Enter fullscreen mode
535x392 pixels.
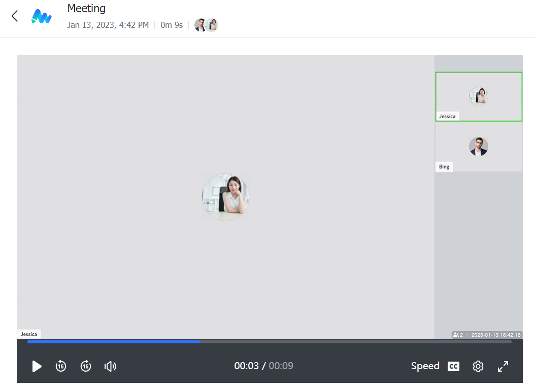point(503,366)
